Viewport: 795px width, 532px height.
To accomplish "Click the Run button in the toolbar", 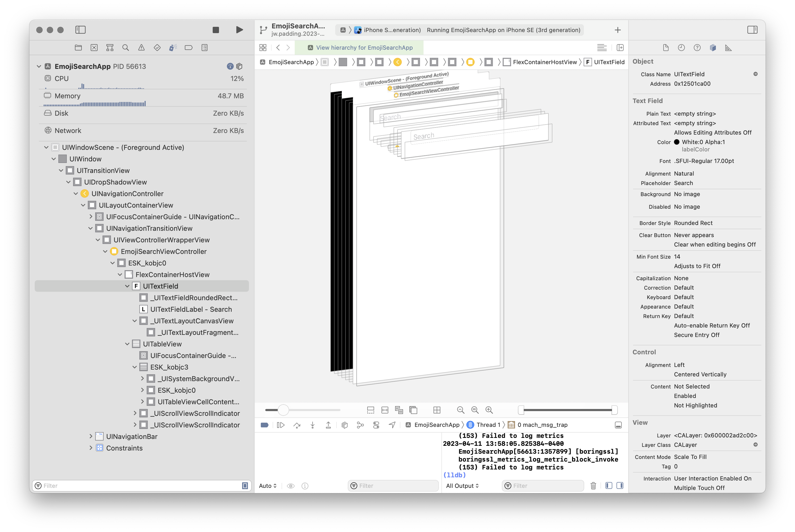I will coord(239,30).
